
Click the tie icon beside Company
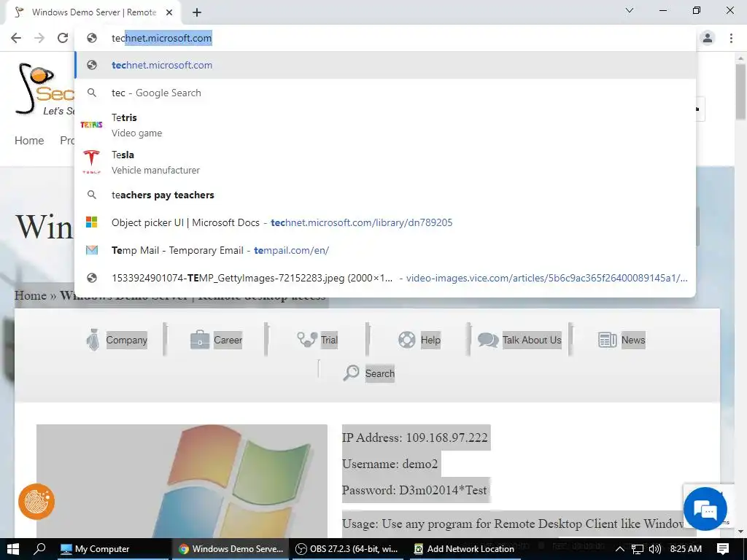tap(93, 340)
